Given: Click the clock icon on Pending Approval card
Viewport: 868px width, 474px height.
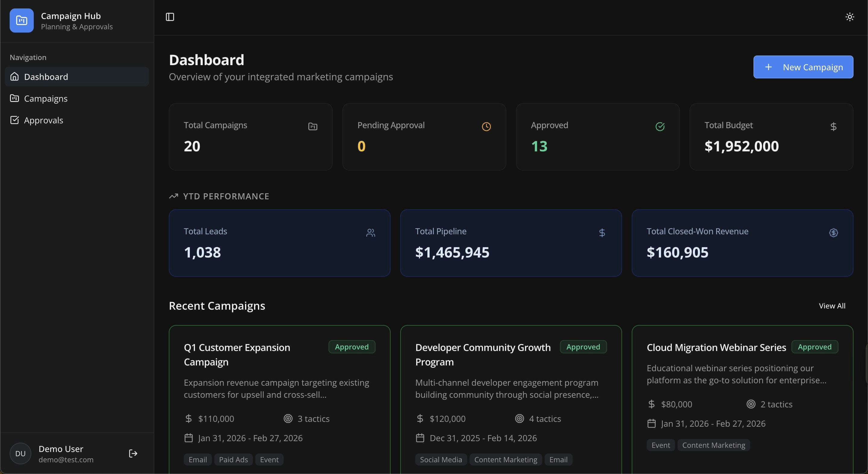Looking at the screenshot, I should pyautogui.click(x=486, y=127).
